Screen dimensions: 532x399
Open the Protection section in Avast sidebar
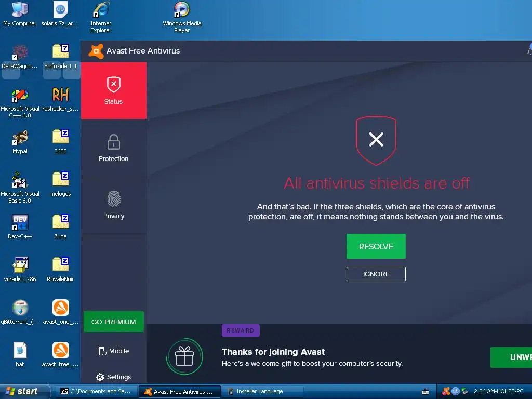(x=114, y=148)
